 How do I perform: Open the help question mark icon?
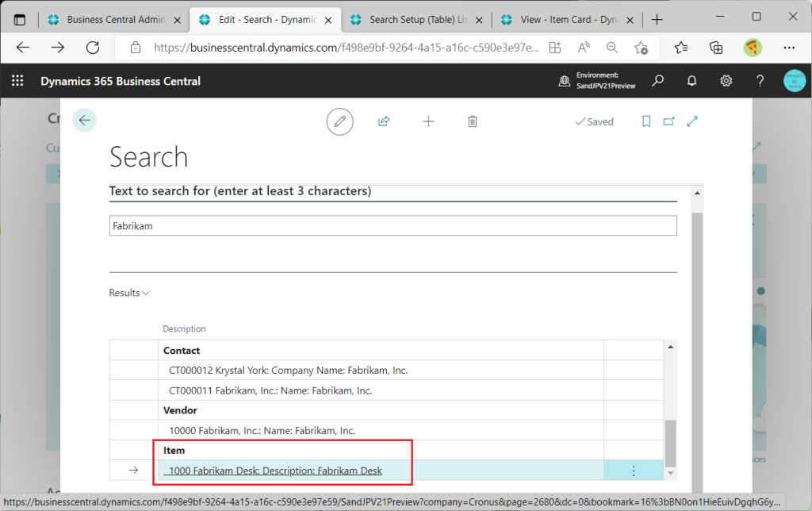760,81
